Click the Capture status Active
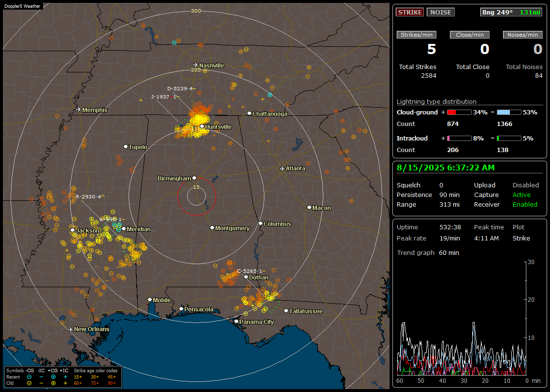Screen dimensions: 550x392 (x=521, y=195)
